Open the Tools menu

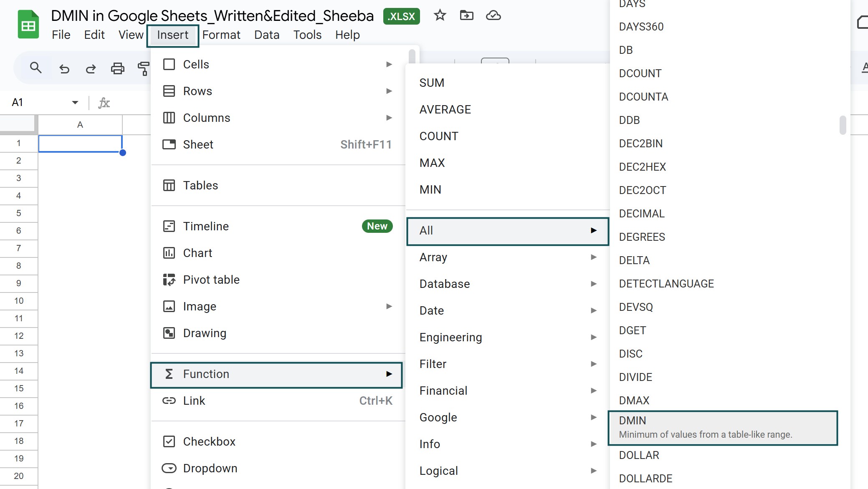pyautogui.click(x=307, y=35)
